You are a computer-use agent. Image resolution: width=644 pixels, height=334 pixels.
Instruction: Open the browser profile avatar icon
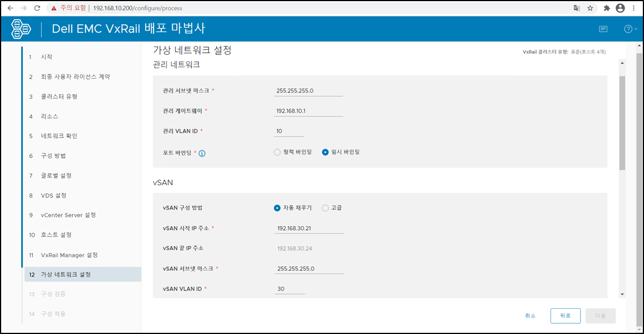pos(620,8)
